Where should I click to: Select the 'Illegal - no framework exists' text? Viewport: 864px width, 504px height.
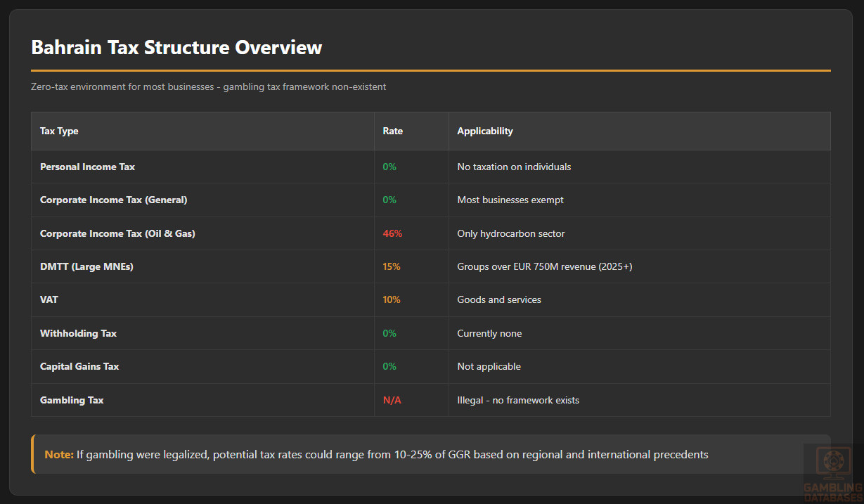518,401
